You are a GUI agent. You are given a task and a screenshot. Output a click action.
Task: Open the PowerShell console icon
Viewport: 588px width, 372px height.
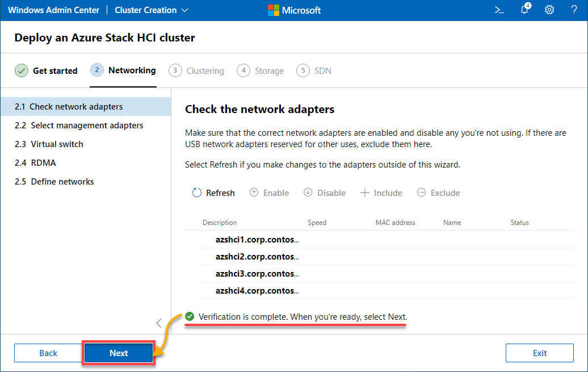(499, 10)
